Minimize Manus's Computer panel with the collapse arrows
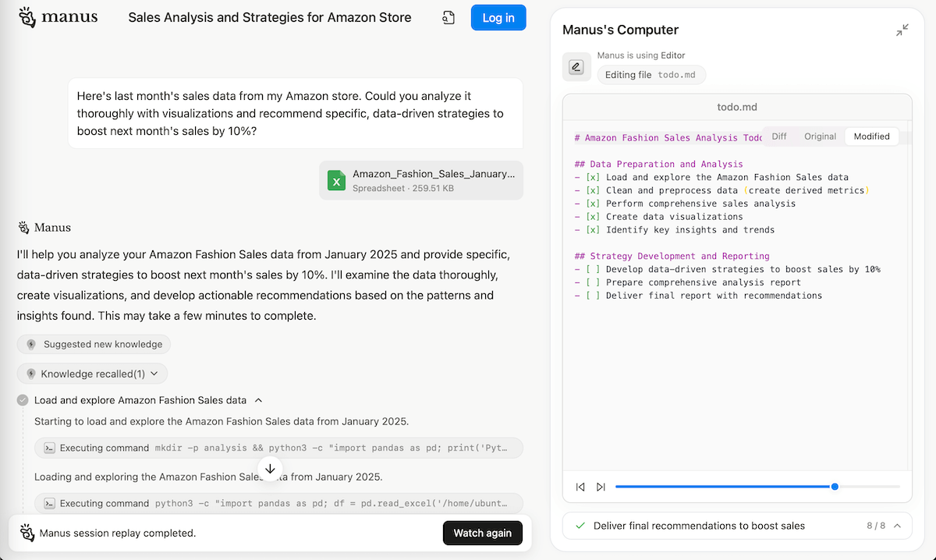Screen dimensions: 936x560 pos(902,30)
